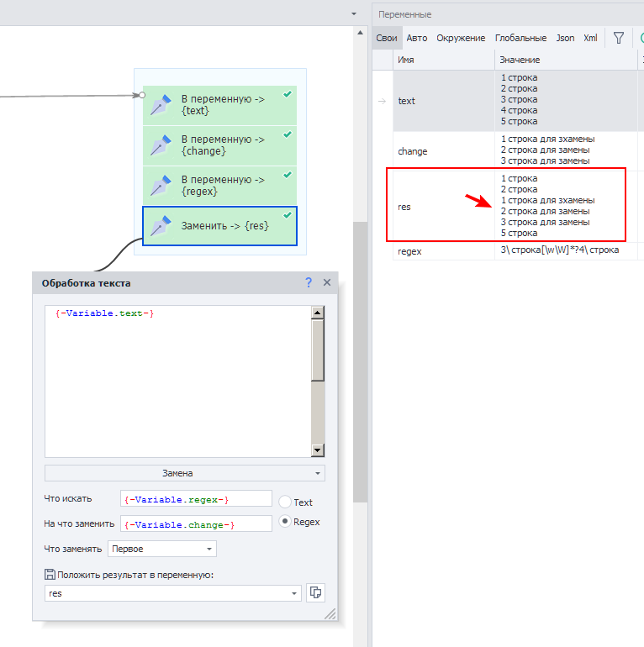Screen dimensions: 644x647
Task: Click green check mark on Заменить block
Action: coord(288,215)
